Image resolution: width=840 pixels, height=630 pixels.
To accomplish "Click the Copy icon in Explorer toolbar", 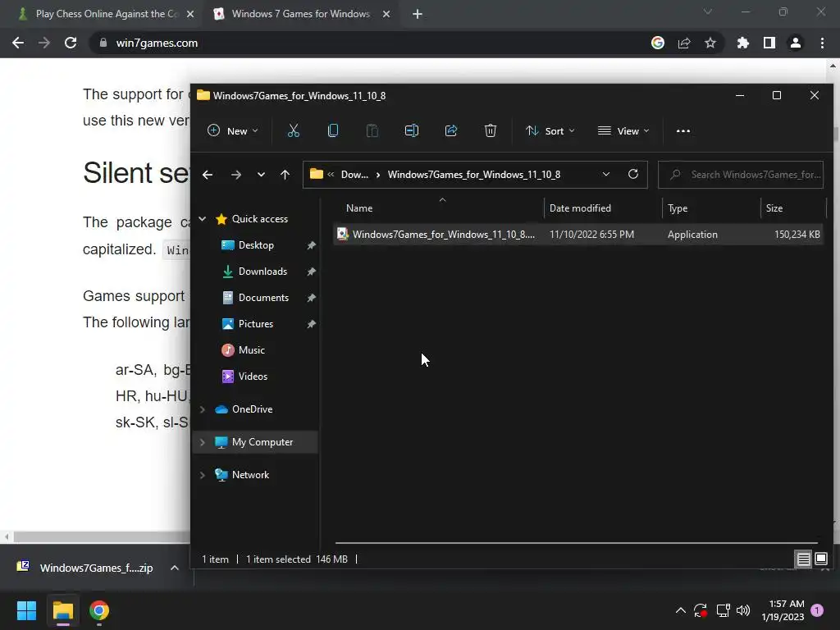I will tap(333, 130).
